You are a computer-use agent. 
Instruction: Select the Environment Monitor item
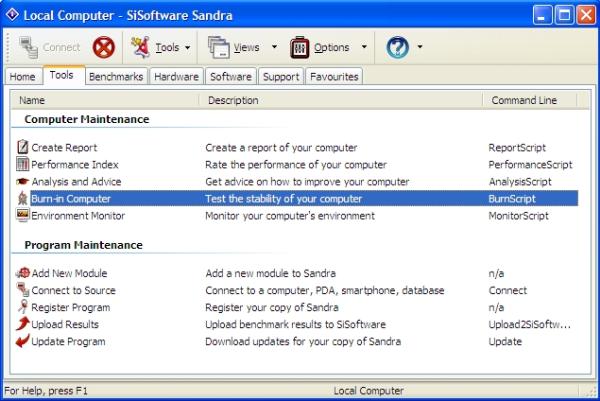pyautogui.click(x=78, y=215)
